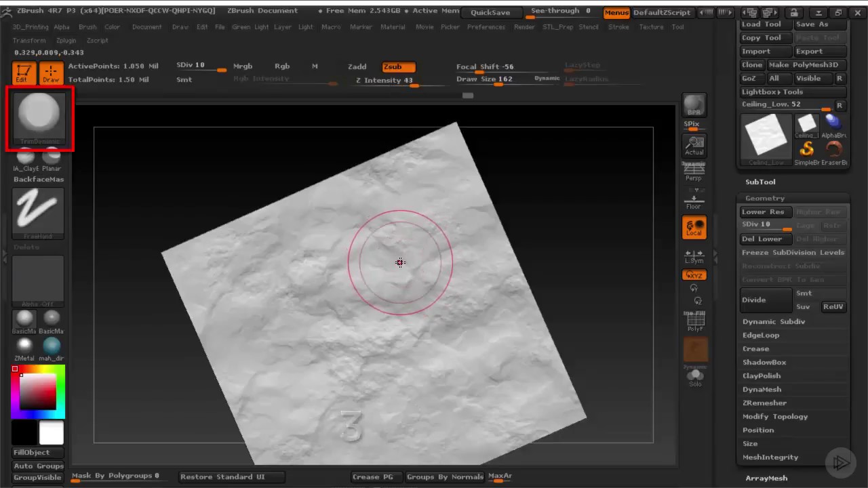Render with the BPR button
The image size is (868, 488).
click(x=694, y=105)
